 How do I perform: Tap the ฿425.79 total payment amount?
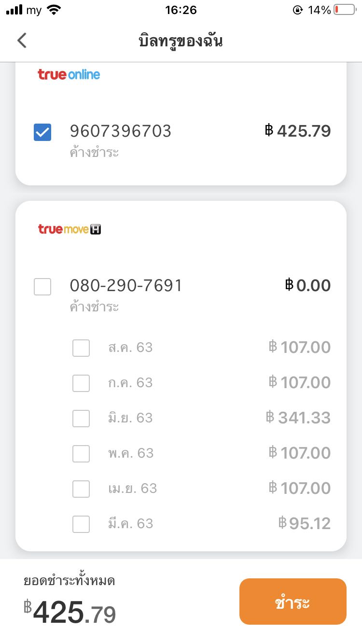pyautogui.click(x=70, y=613)
